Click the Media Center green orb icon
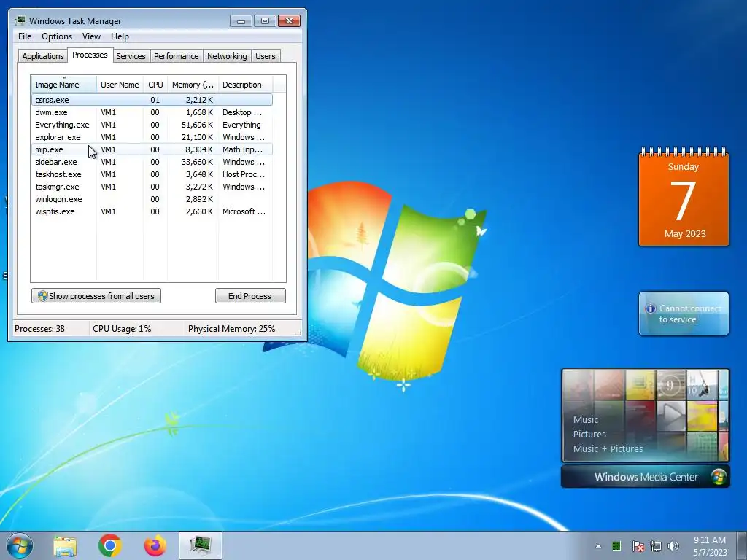747x560 pixels. (718, 477)
